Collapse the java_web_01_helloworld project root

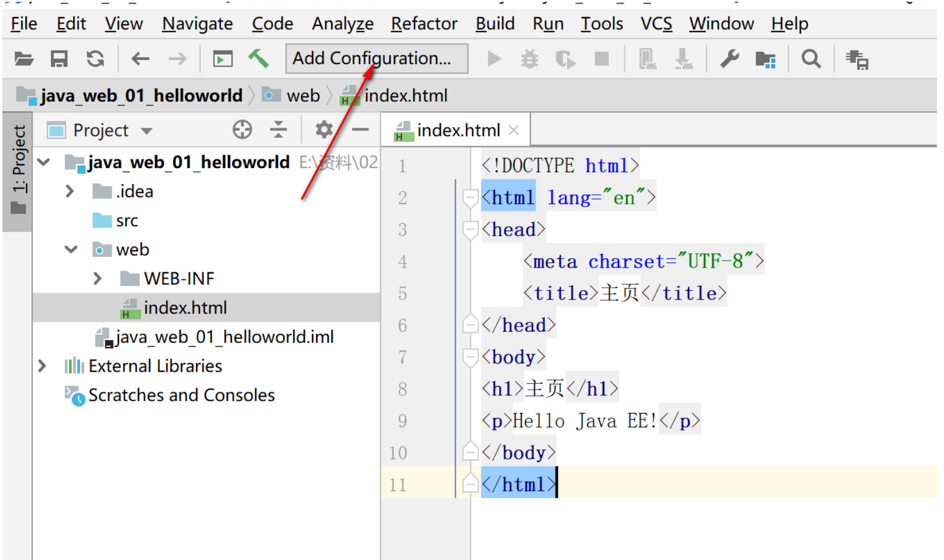click(x=44, y=162)
